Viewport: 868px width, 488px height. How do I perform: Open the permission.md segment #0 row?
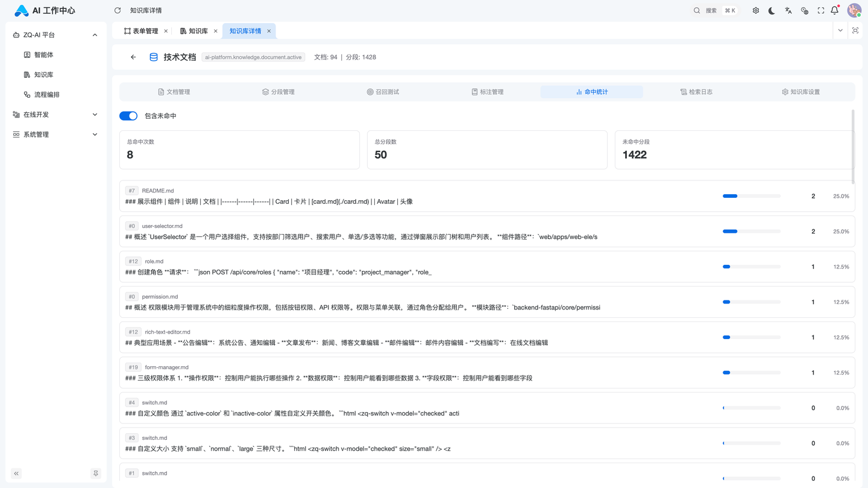pyautogui.click(x=487, y=302)
